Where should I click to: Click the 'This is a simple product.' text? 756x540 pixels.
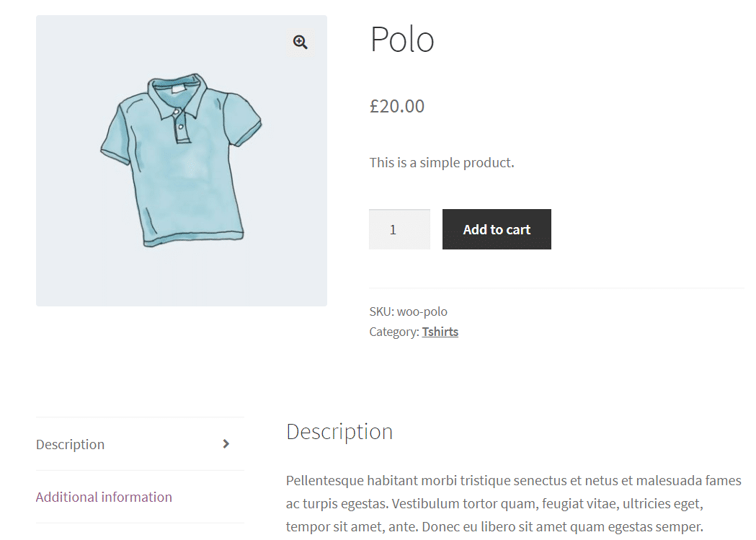click(442, 162)
